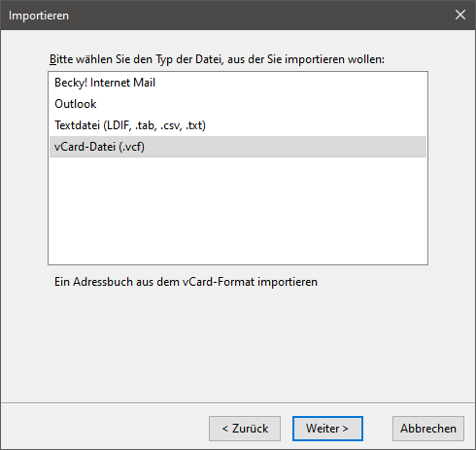Viewport: 476px width, 450px height.
Task: Dismiss the import window via top-right X
Action: click(460, 15)
